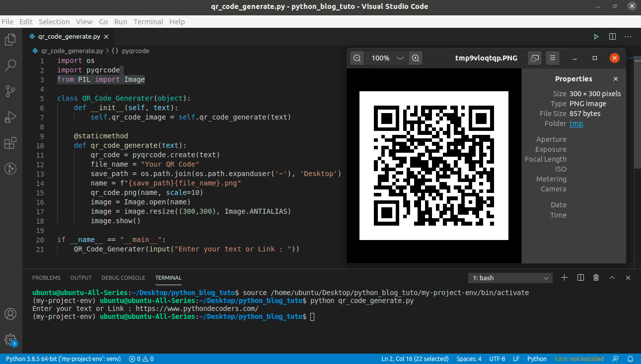Viewport: 641px width, 364px height.
Task: Click terminal prompt input cursor
Action: tap(312, 316)
